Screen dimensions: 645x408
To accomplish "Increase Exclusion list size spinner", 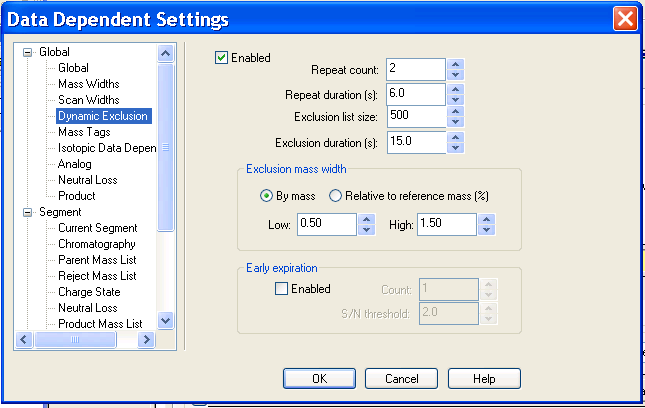I will click(455, 112).
